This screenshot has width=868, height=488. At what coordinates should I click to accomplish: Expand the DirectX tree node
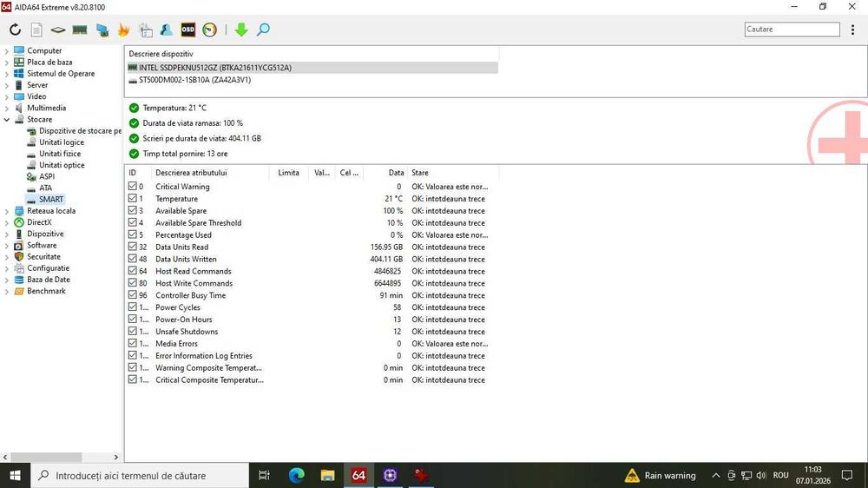(7, 222)
